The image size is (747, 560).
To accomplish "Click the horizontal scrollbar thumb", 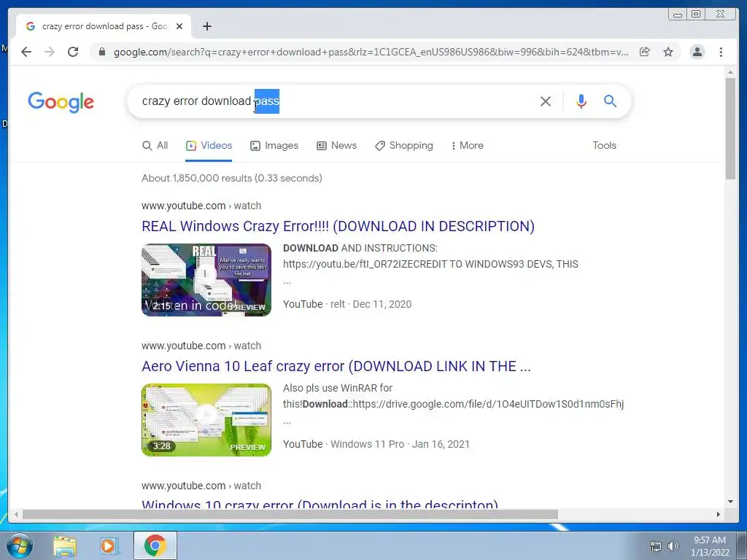I will 290,514.
